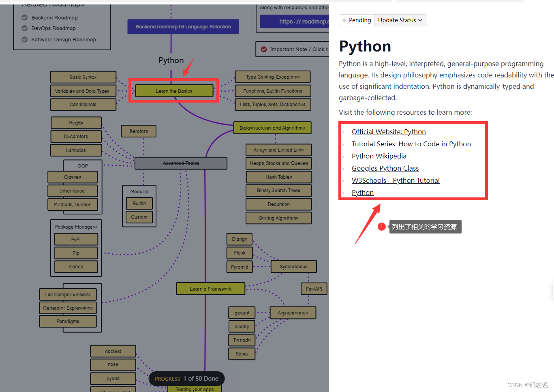Click the check icon beside DevOps Roadmap
The image size is (554, 392).
25,28
